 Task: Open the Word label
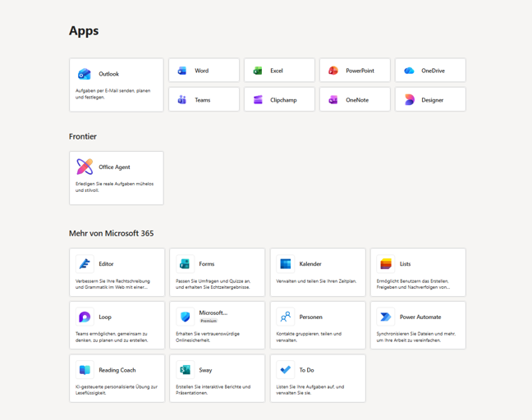201,71
